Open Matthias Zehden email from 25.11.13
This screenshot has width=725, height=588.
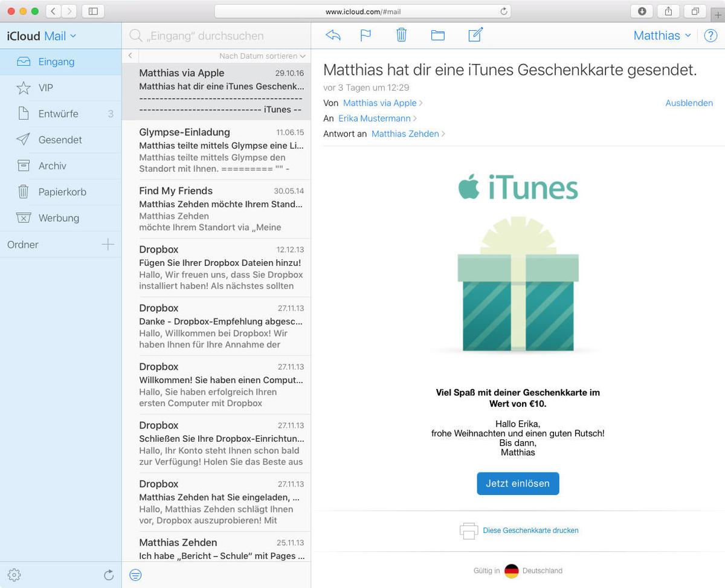coord(216,546)
